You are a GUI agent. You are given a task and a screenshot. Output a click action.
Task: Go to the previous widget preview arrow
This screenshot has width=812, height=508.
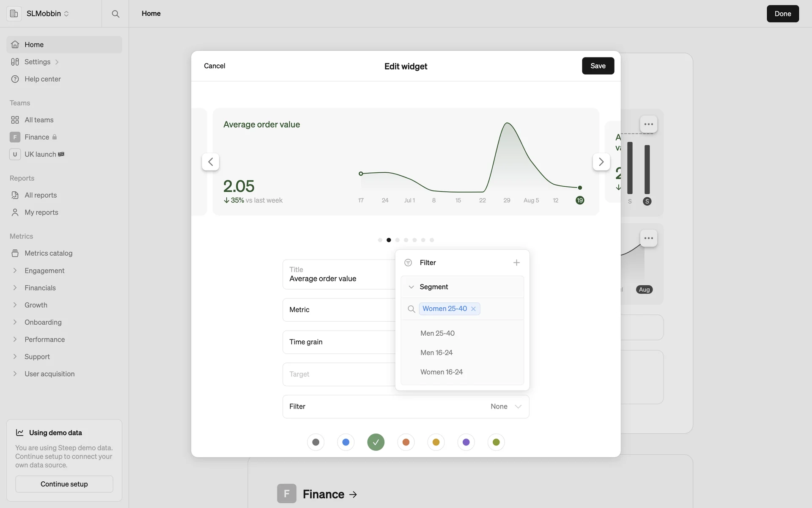210,162
